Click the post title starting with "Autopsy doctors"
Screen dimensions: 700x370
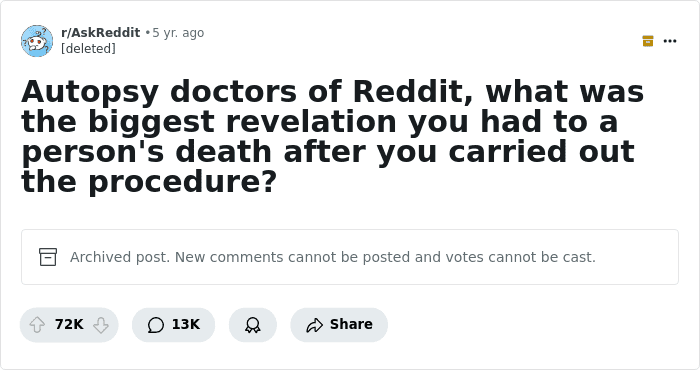(333, 137)
